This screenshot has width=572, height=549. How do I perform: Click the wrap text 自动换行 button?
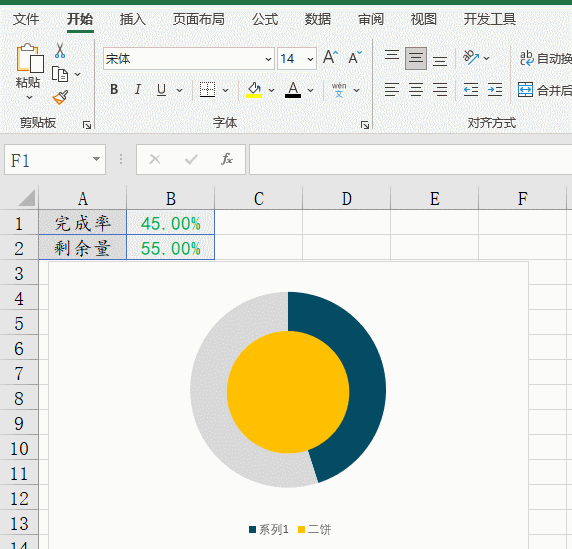545,58
